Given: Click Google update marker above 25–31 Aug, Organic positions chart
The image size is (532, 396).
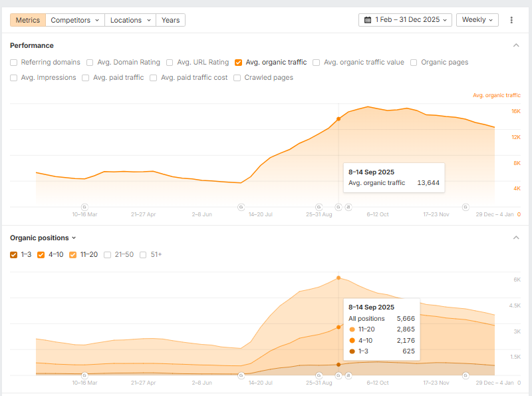Looking at the screenshot, I should 319,375.
